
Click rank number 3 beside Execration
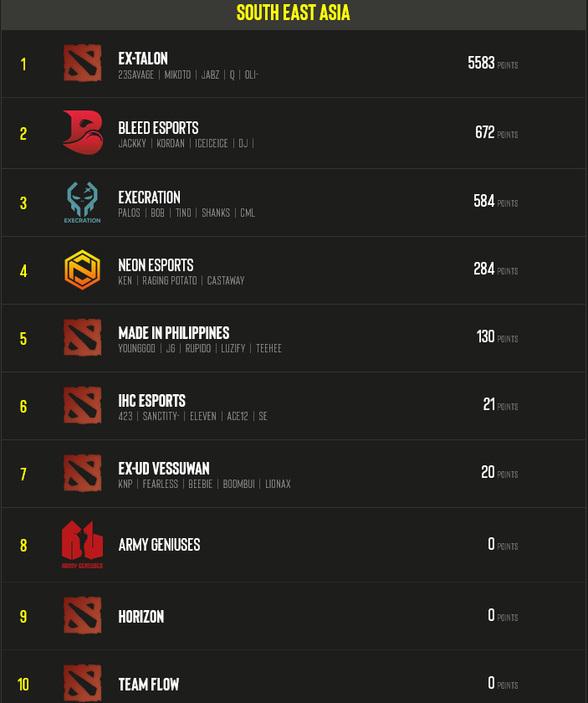[x=23, y=203]
